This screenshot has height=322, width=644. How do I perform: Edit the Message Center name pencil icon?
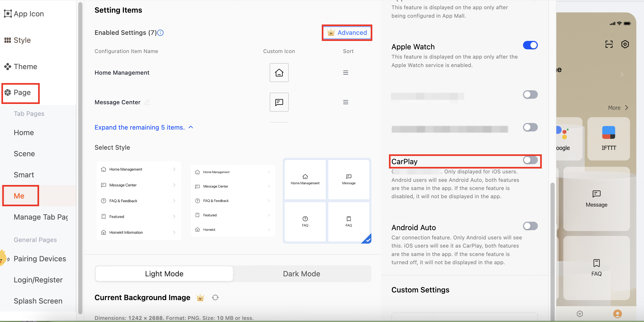[147, 102]
